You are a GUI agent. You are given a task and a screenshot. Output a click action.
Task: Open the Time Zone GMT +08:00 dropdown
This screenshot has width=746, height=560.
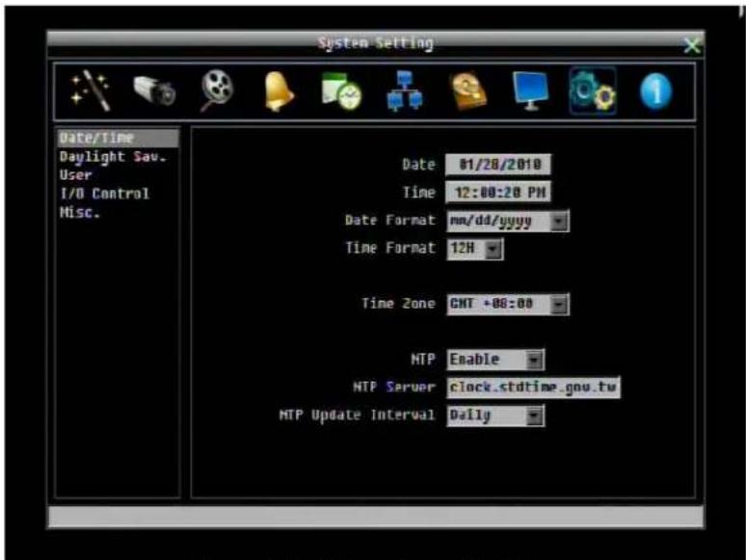(x=508, y=304)
